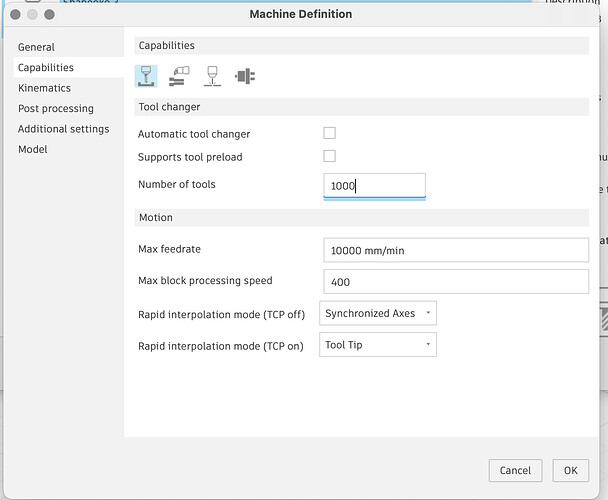Screen dimensions: 608x500
Task: Open Rapid interpolation mode (TCP on) dropdown
Action: click(378, 344)
